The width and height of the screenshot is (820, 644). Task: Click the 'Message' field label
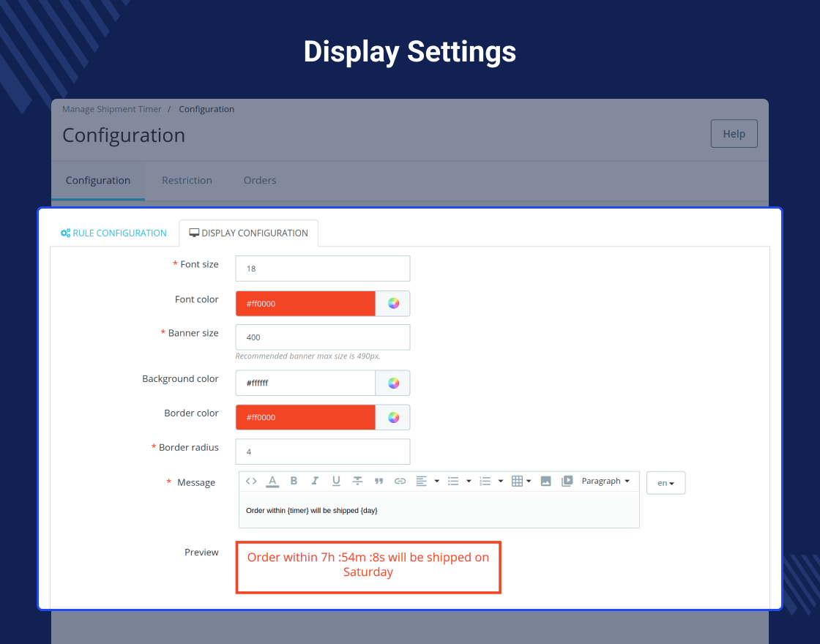(196, 482)
